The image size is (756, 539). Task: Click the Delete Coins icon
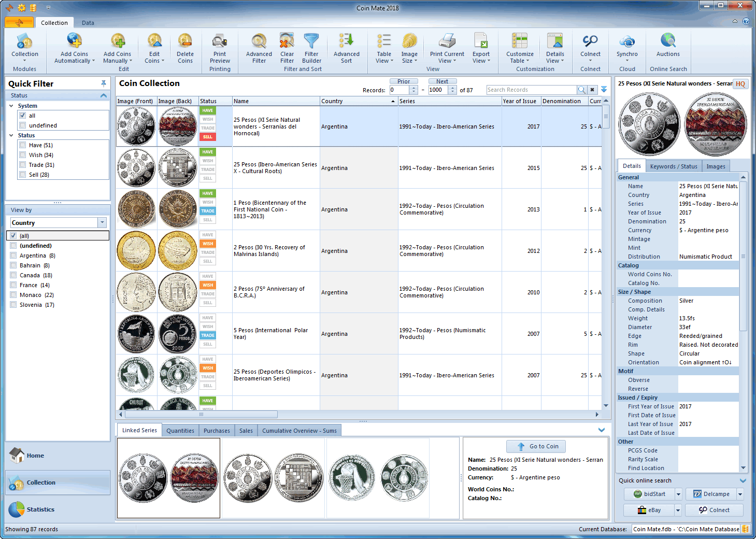(185, 41)
